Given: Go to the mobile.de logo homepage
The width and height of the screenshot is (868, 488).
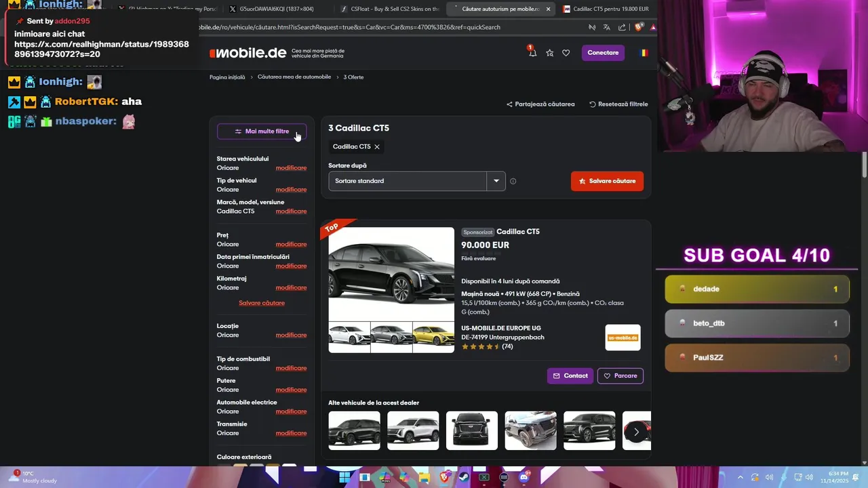Looking at the screenshot, I should (x=248, y=53).
